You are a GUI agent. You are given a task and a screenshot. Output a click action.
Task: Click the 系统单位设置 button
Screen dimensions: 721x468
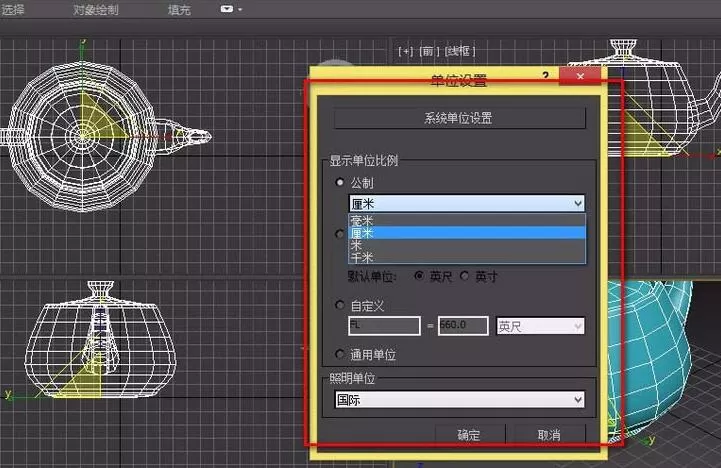[x=460, y=119]
